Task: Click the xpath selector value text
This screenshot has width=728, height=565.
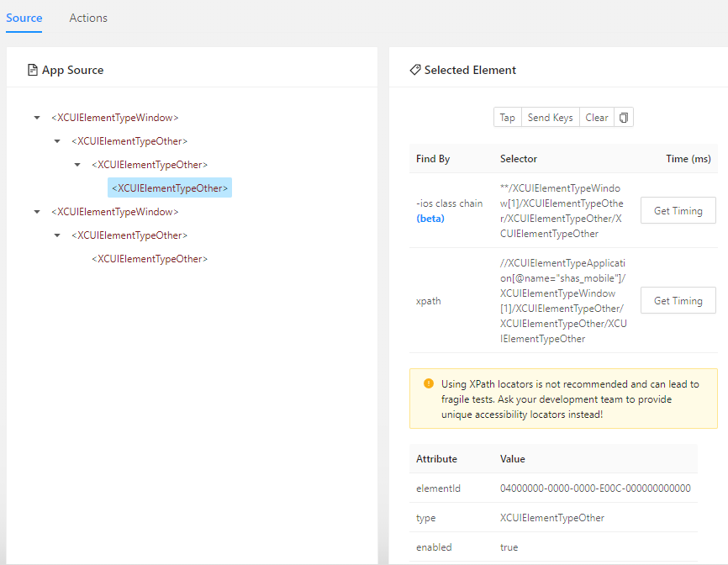Action: 563,301
